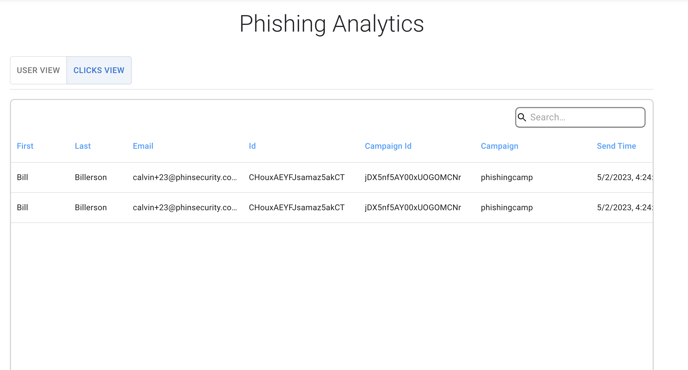The width and height of the screenshot is (688, 370).
Task: Click first row's Send Time value
Action: click(624, 177)
